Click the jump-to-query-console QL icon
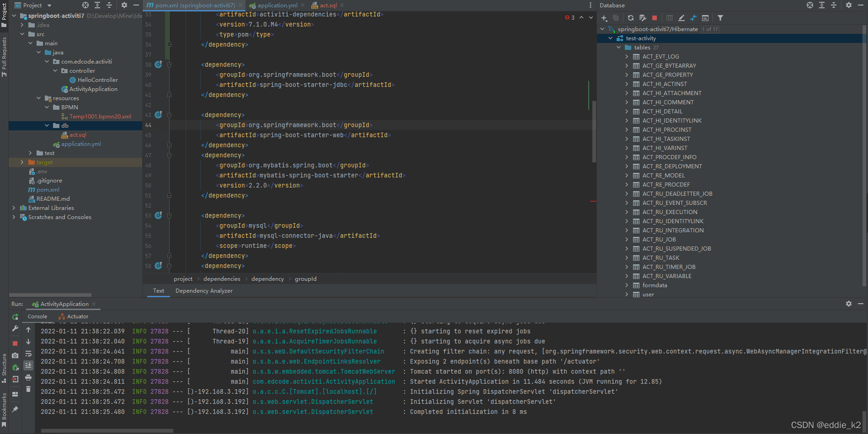Image resolution: width=868 pixels, height=434 pixels. pos(705,18)
